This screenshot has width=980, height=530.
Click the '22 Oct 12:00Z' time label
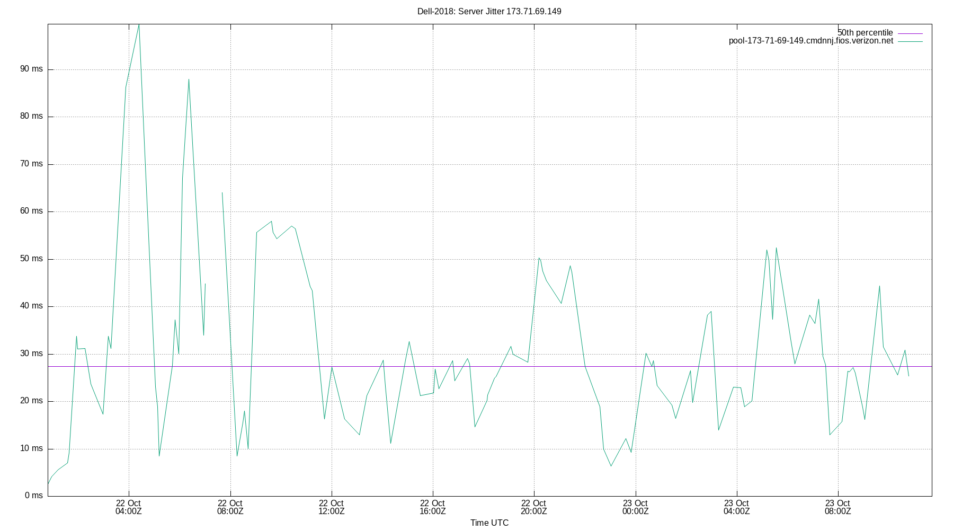331,507
